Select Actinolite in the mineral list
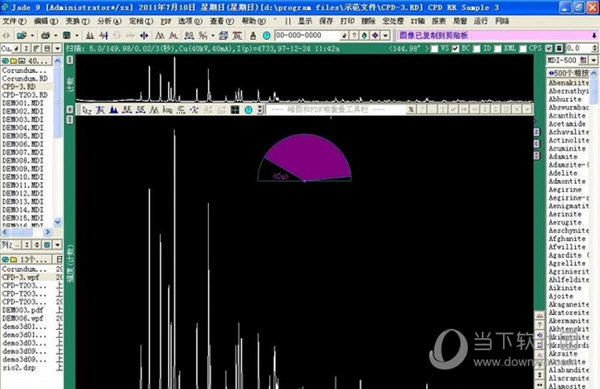Screen dimensions: 600x389 tap(569, 140)
